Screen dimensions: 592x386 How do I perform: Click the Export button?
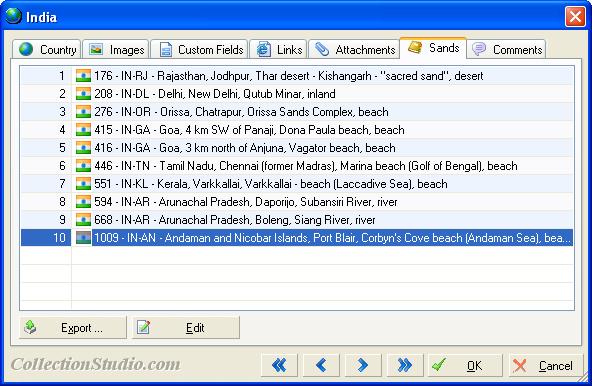click(x=73, y=327)
